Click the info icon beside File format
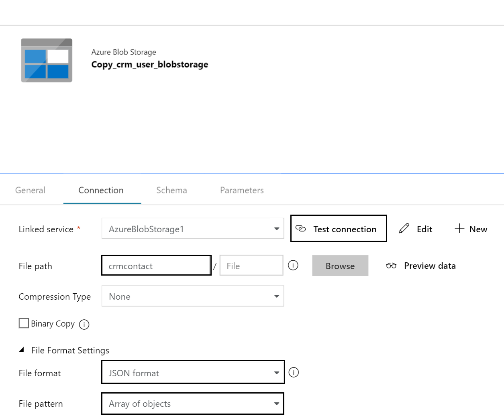 pyautogui.click(x=294, y=372)
